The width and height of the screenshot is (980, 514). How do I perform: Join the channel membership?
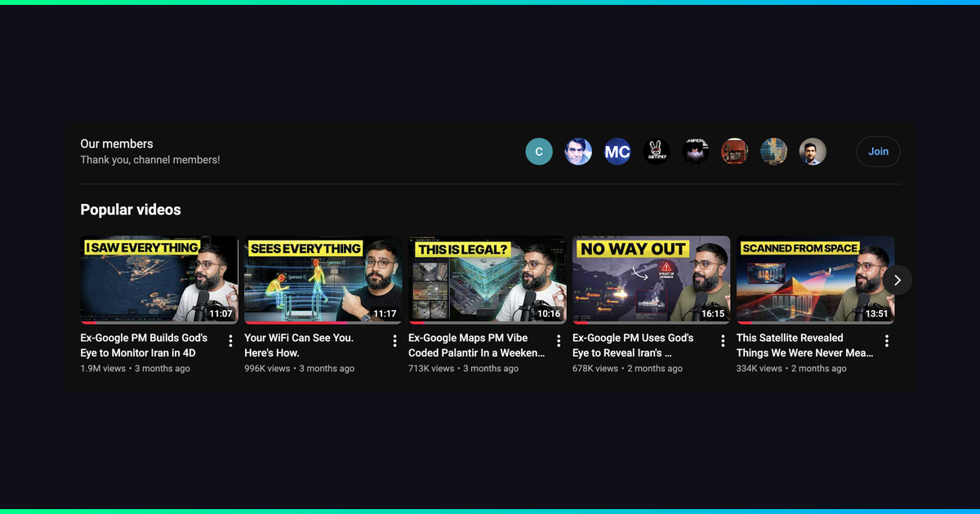coord(879,152)
